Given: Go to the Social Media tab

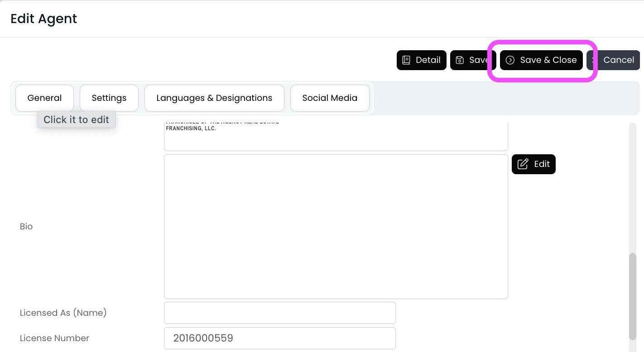Looking at the screenshot, I should tap(330, 98).
